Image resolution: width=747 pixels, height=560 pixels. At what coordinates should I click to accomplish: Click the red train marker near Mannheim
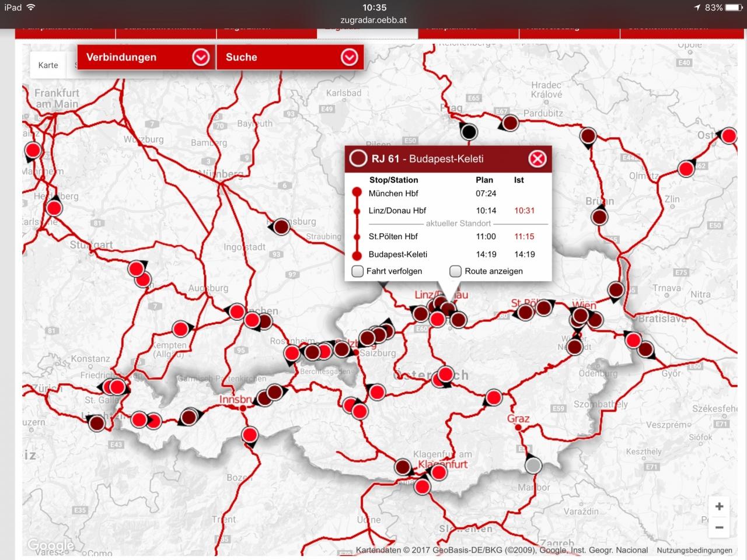click(33, 150)
